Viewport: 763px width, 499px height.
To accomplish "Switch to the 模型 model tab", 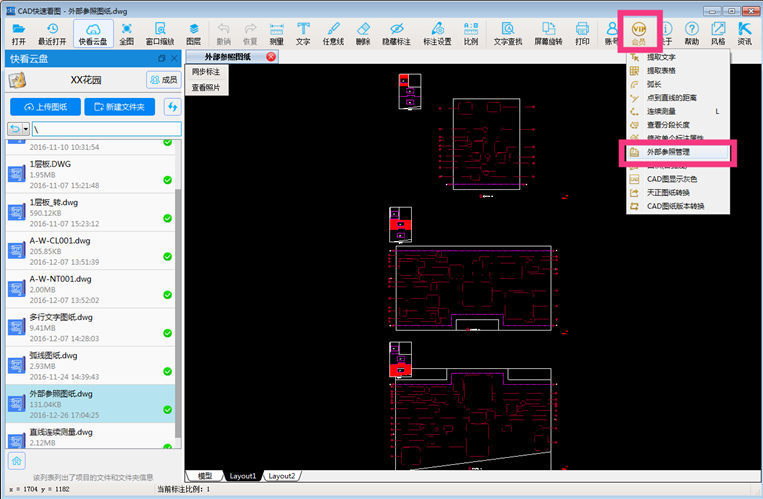I will click(205, 476).
